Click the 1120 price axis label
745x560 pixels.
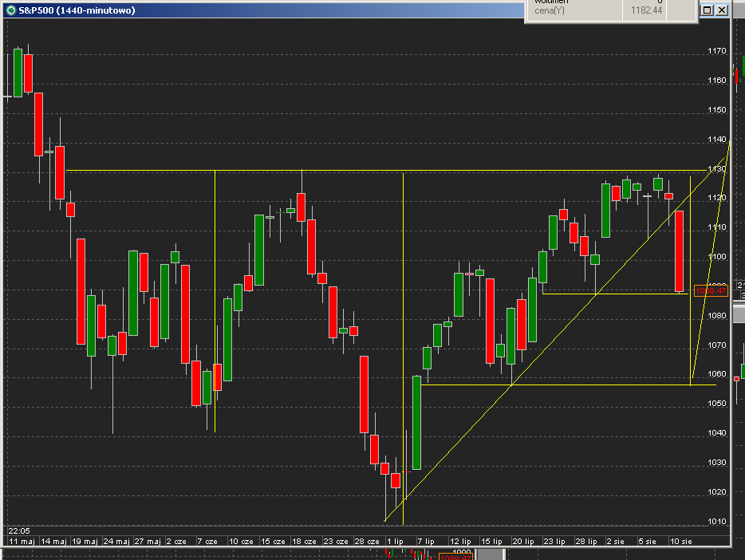point(716,198)
